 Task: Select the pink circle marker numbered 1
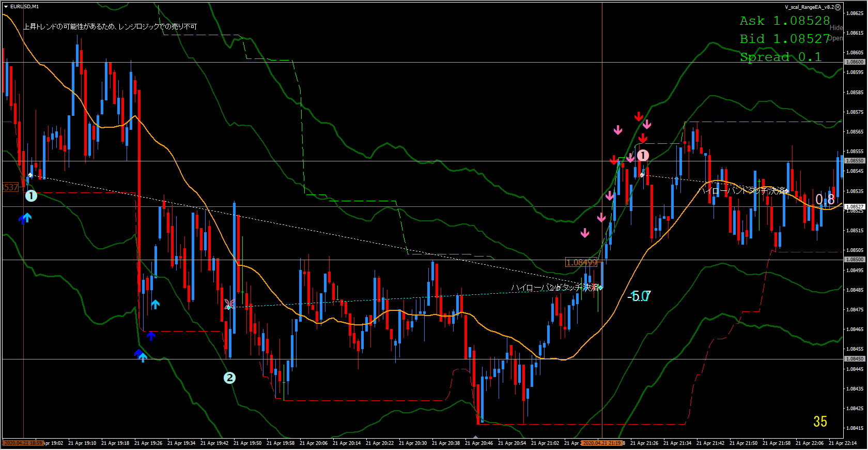pyautogui.click(x=643, y=155)
